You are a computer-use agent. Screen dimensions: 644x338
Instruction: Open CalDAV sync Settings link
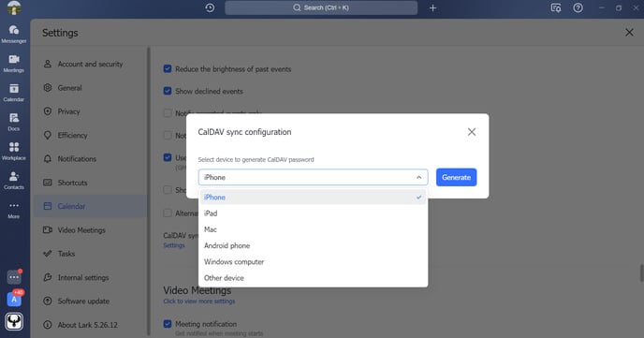pos(174,245)
